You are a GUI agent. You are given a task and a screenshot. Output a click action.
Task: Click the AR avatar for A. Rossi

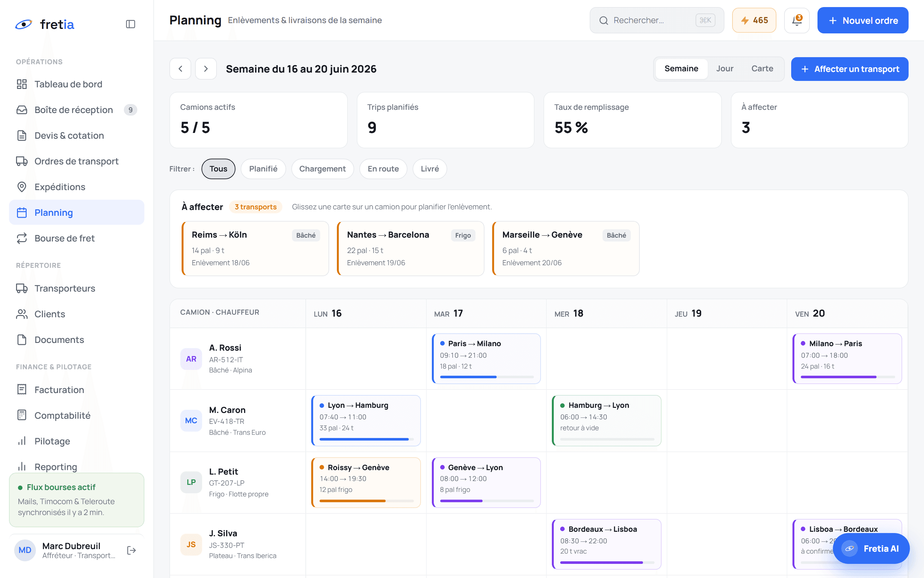(191, 359)
